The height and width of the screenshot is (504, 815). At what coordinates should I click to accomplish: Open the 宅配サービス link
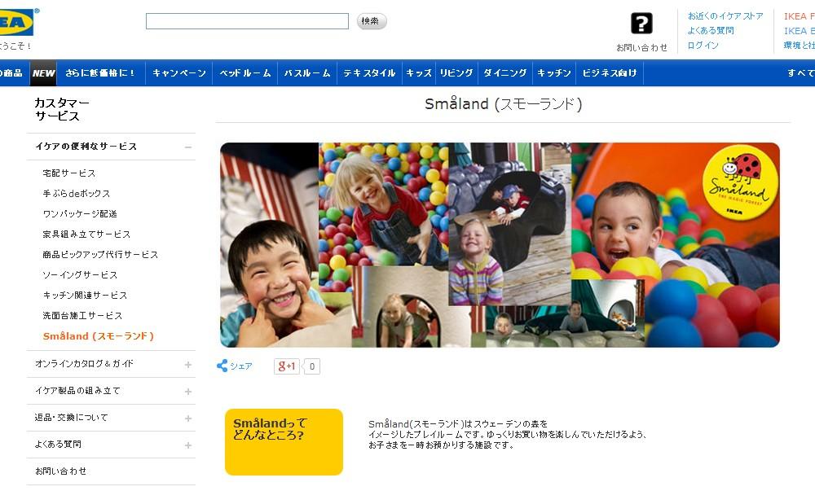[69, 173]
